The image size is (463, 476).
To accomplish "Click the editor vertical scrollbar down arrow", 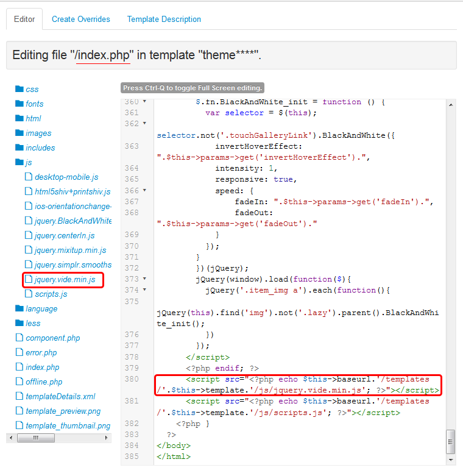I will point(451,461).
